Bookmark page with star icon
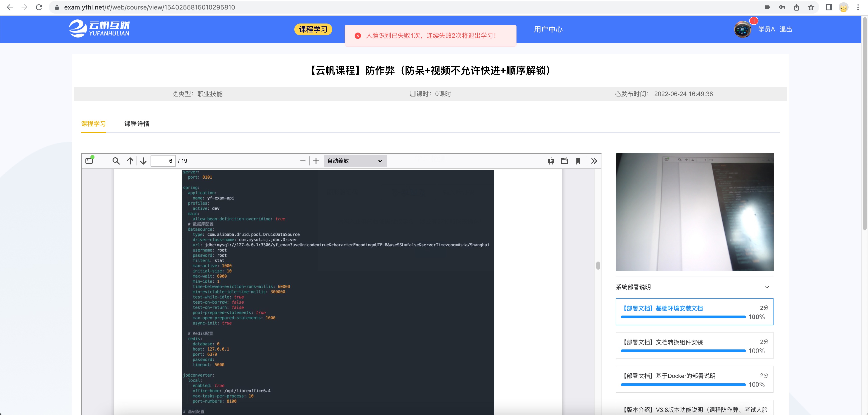 (811, 7)
